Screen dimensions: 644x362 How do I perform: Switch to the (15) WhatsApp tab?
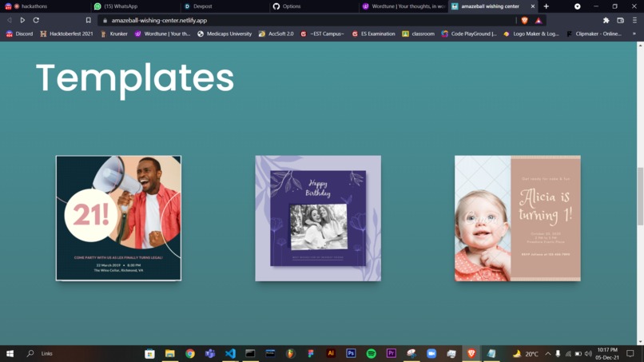tap(135, 6)
